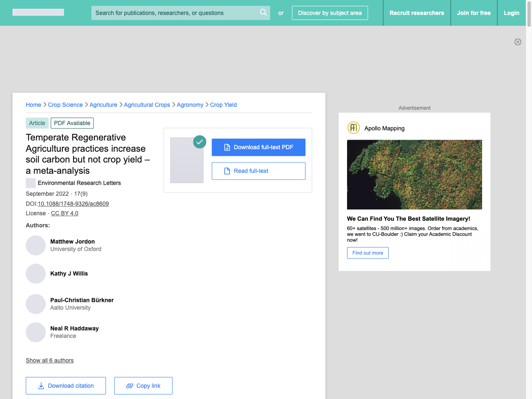Click the Environmental Research Letters journal icon
Viewport: 532px width, 399px height.
(31, 183)
